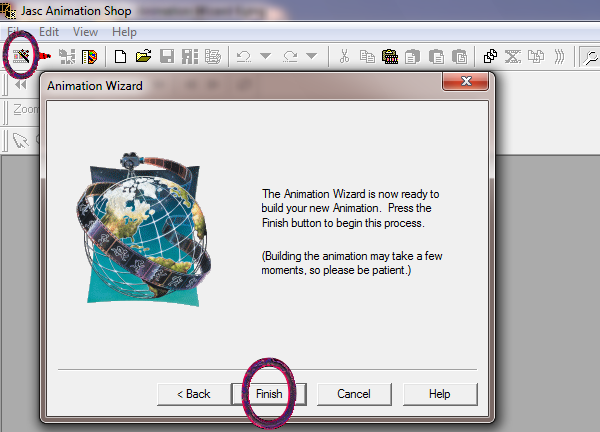Open a file via the folder icon
The image size is (600, 432).
(143, 57)
